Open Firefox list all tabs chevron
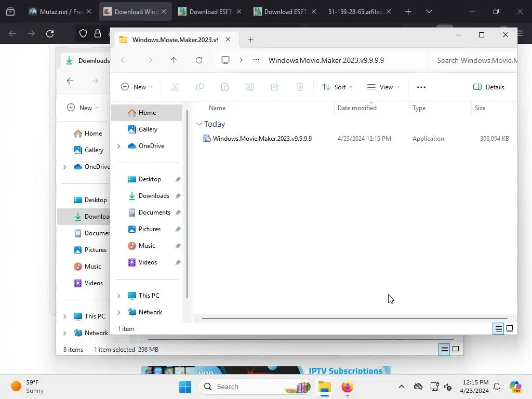 [429, 11]
